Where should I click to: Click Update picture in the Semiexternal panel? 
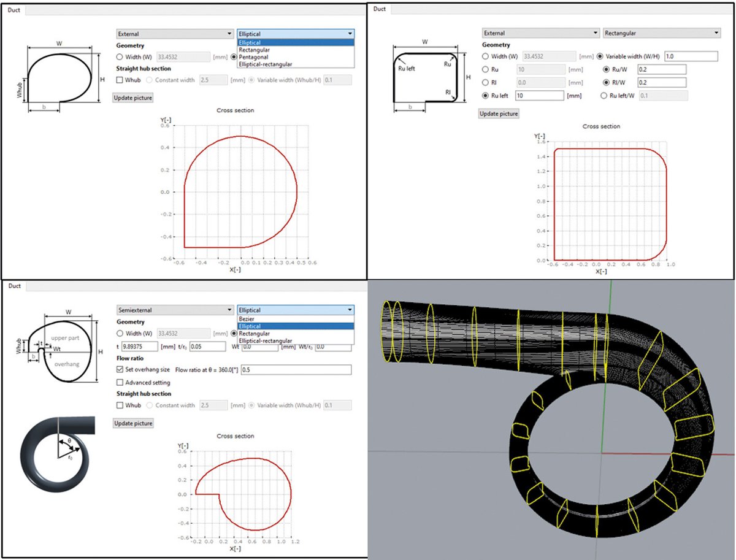point(132,423)
